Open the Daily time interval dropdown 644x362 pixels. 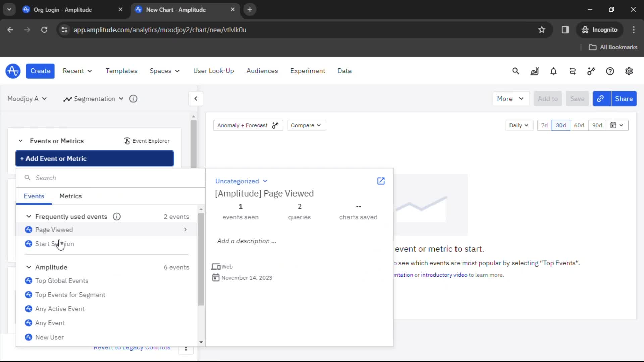(x=518, y=125)
